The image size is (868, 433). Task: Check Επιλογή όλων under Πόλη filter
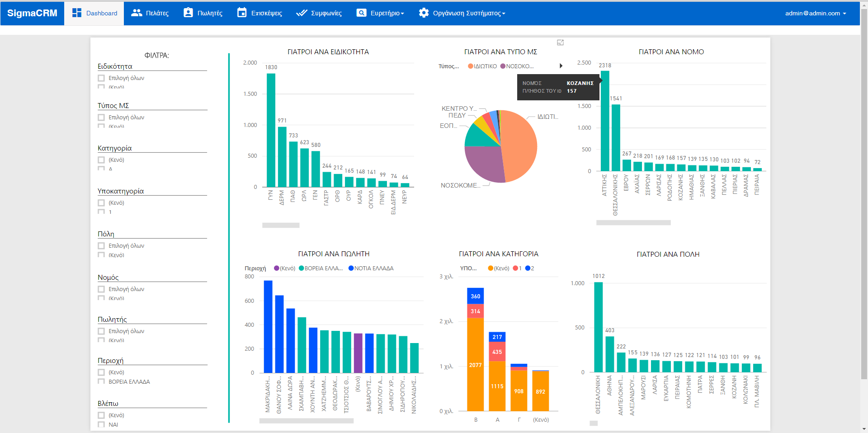(101, 246)
